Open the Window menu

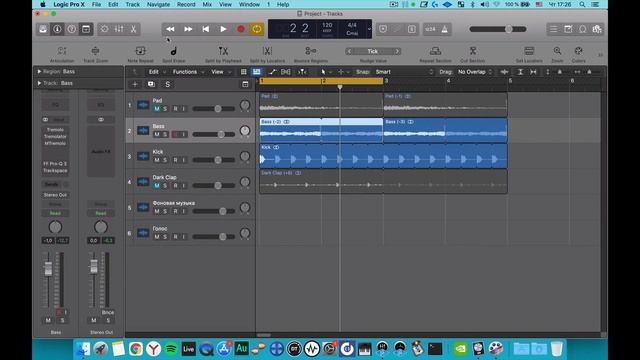[x=249, y=4]
